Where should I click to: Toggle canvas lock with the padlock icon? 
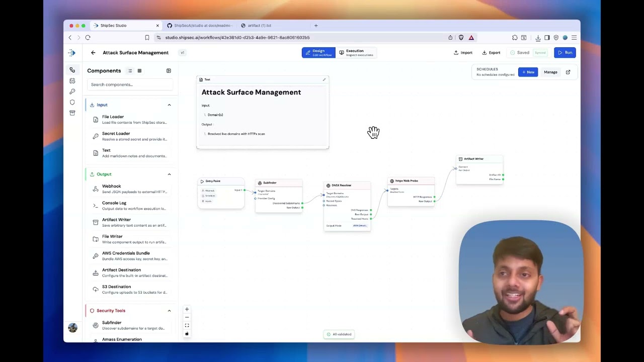click(187, 334)
